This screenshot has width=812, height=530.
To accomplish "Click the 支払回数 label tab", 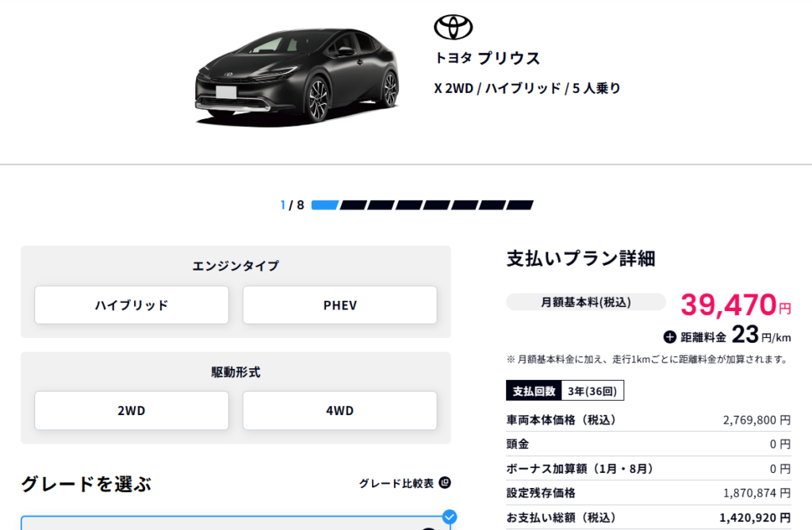I will click(533, 390).
